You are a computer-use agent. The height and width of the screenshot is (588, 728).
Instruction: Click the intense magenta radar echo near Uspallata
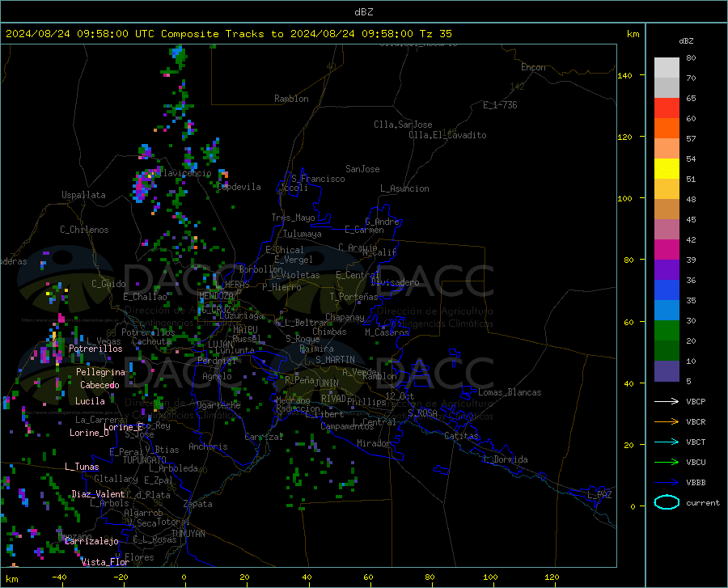pyautogui.click(x=139, y=186)
